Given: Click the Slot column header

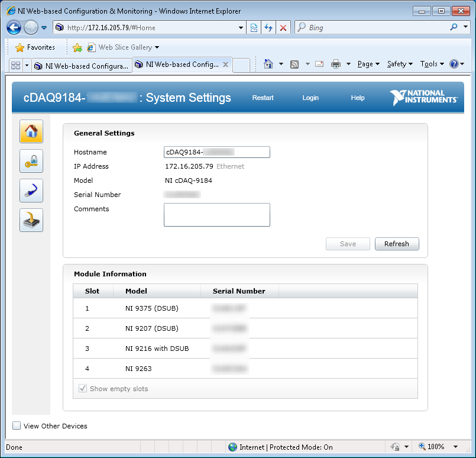Looking at the screenshot, I should coord(92,291).
